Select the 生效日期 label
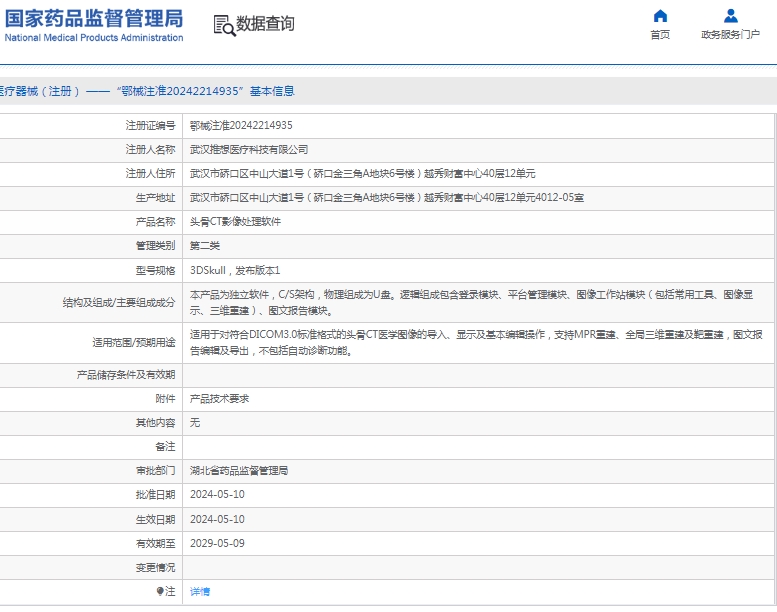Viewport: 777px width, 612px height. point(155,519)
